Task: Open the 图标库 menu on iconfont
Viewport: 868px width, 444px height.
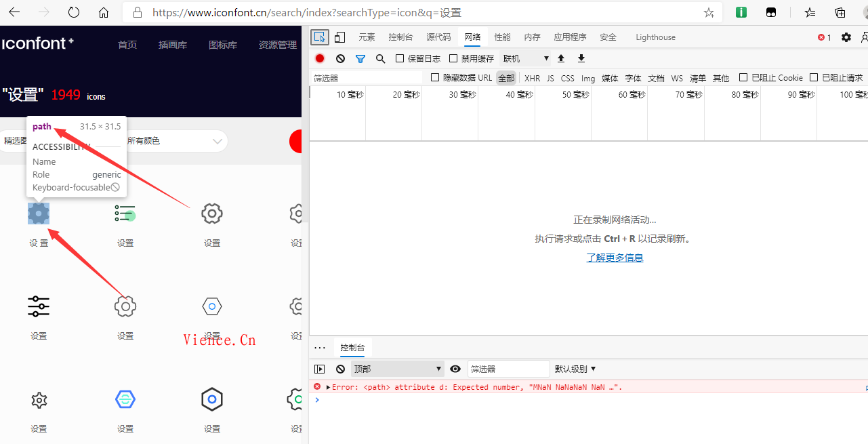Action: coord(223,44)
